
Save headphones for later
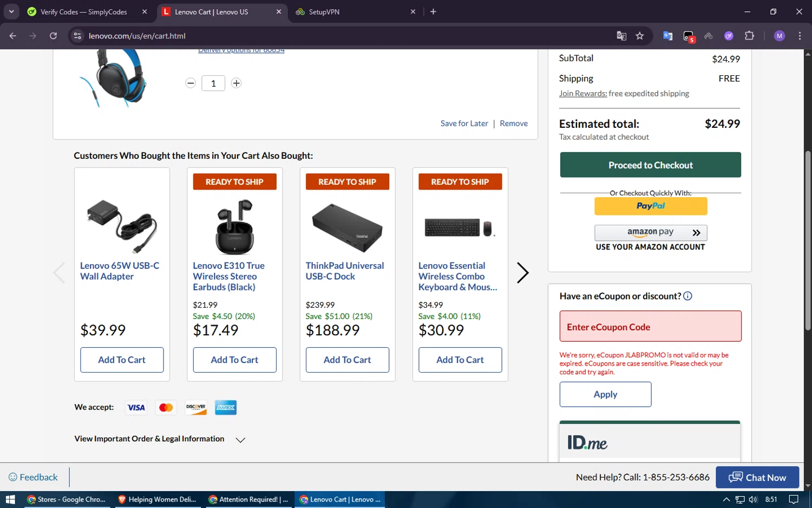pyautogui.click(x=464, y=123)
